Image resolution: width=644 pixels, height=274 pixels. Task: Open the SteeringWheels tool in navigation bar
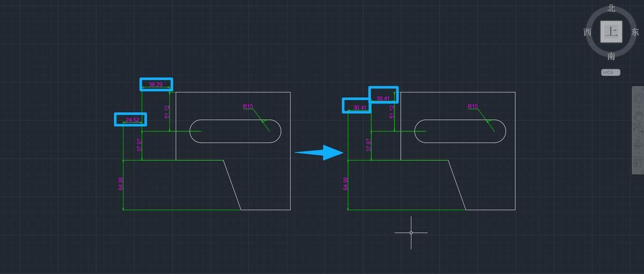(x=638, y=99)
